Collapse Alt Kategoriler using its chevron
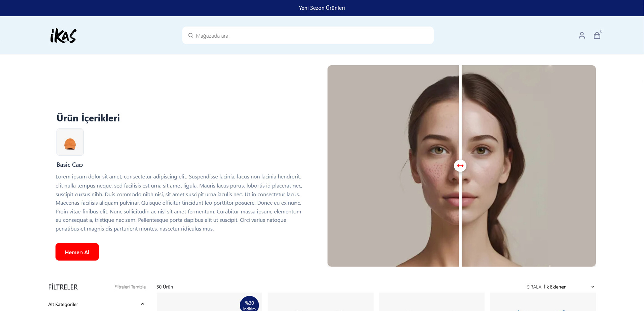The height and width of the screenshot is (311, 644). click(142, 304)
